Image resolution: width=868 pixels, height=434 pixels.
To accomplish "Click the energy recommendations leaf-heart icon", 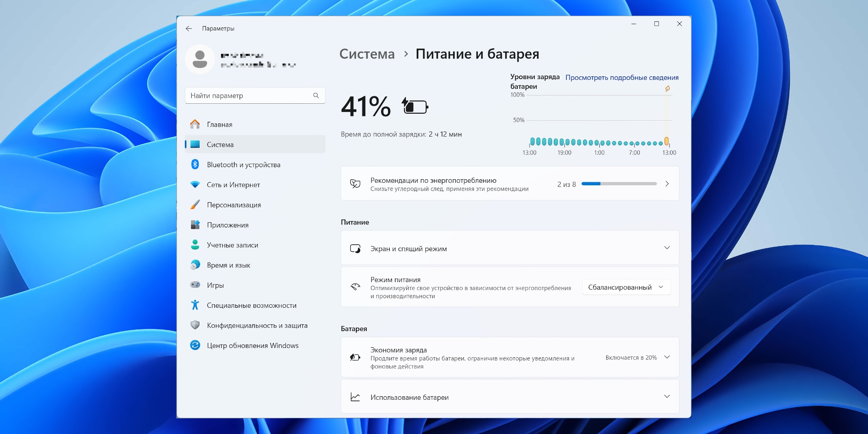I will coord(355,184).
